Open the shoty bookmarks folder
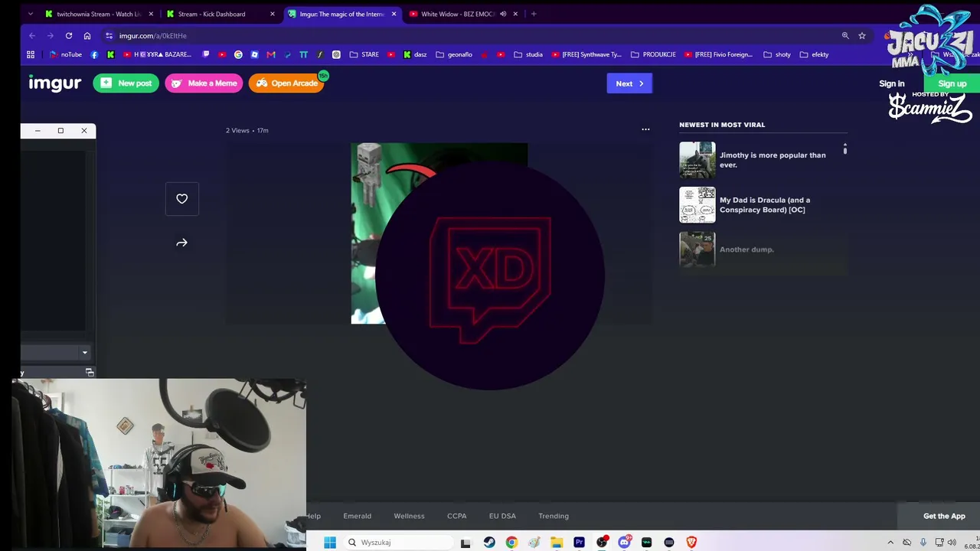 click(777, 54)
